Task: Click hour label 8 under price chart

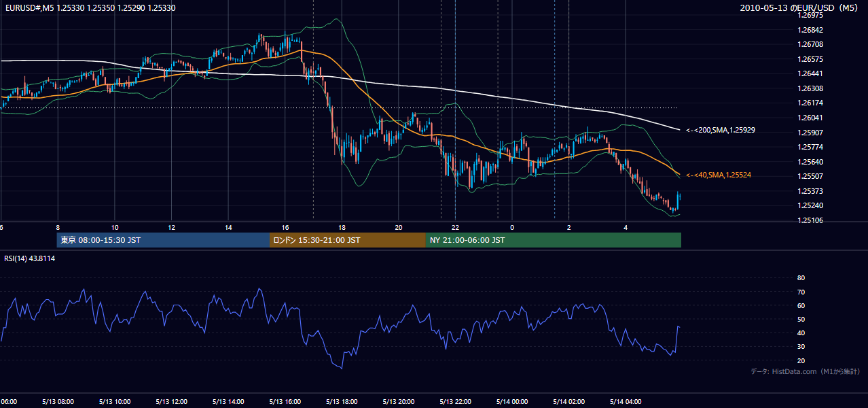Action: tap(58, 228)
